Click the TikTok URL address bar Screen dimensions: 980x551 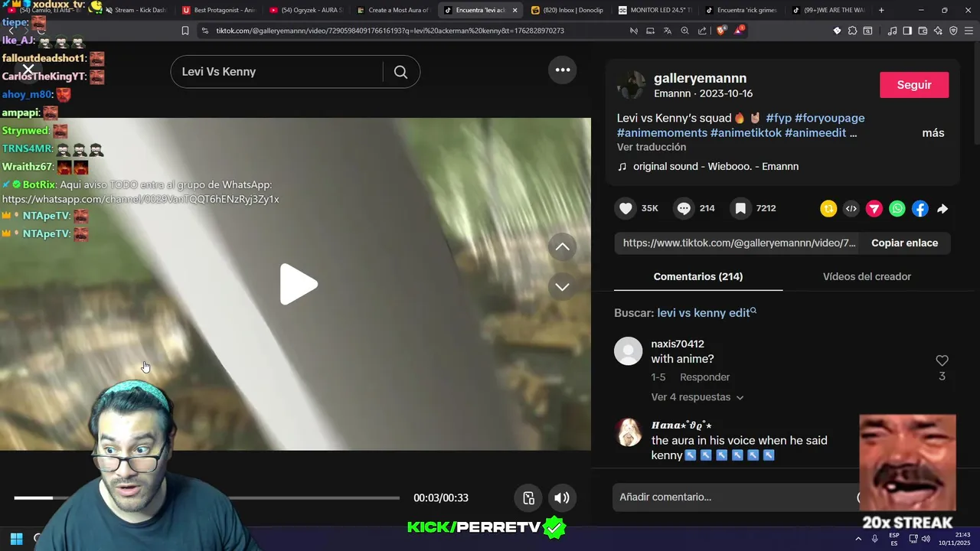tap(390, 31)
